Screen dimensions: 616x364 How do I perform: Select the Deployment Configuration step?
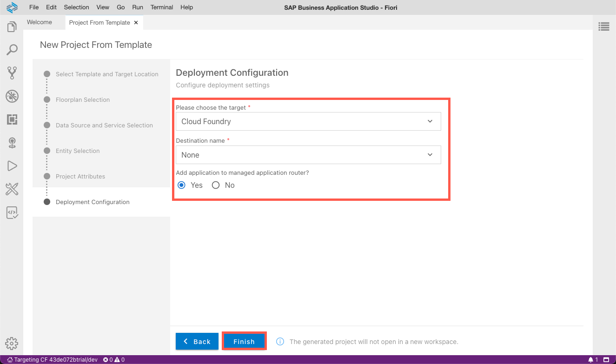coord(93,202)
